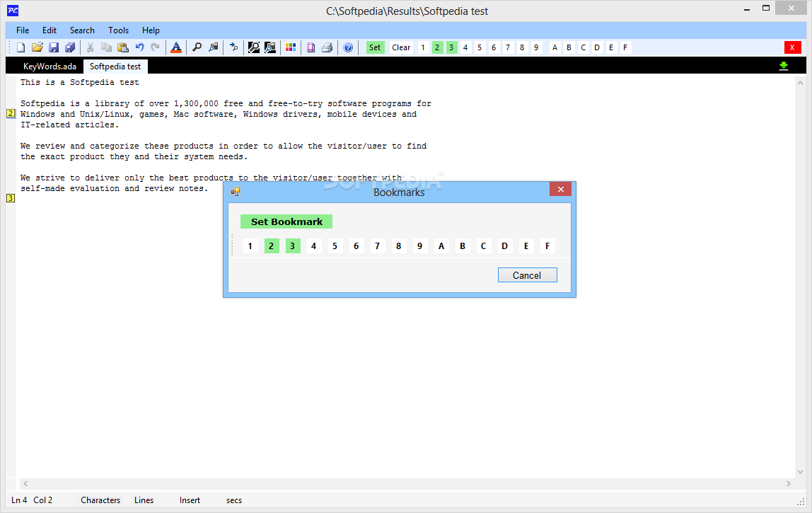Click the red X button in toolbar

[x=792, y=47]
